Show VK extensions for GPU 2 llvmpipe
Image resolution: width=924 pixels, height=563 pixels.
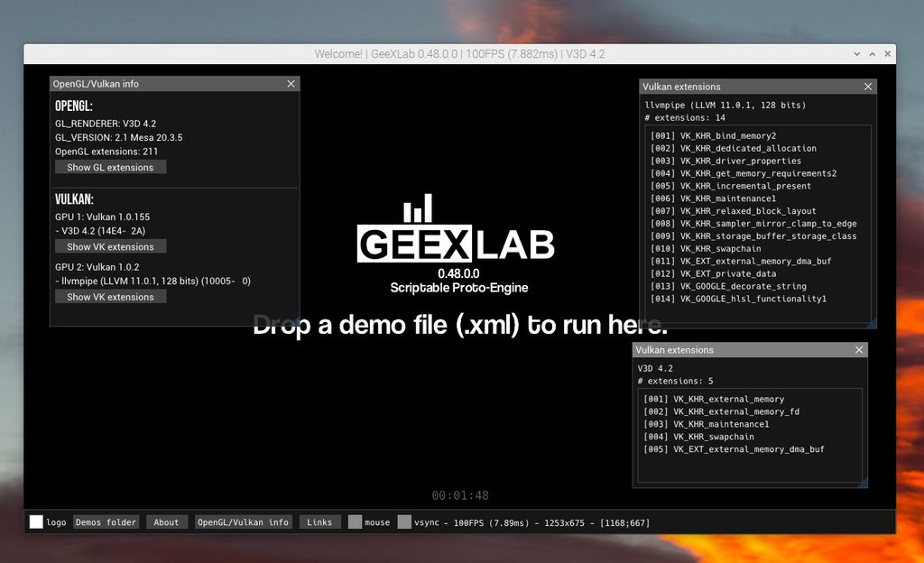(110, 297)
